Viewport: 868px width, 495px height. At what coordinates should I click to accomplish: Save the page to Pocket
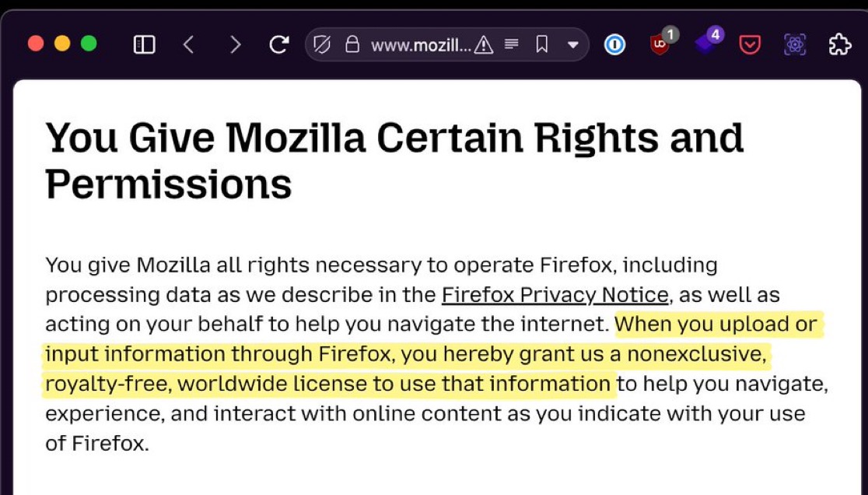pyautogui.click(x=750, y=44)
